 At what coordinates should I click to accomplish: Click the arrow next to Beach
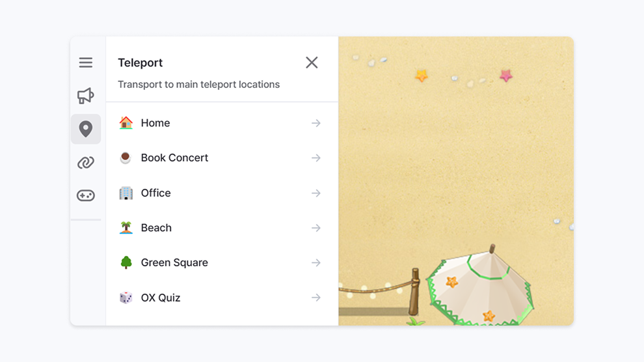click(x=316, y=228)
